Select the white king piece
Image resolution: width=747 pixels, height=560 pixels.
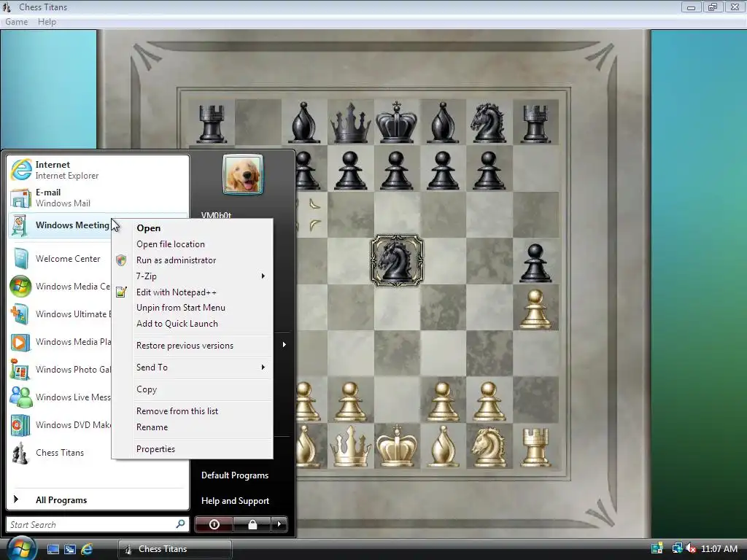point(396,446)
